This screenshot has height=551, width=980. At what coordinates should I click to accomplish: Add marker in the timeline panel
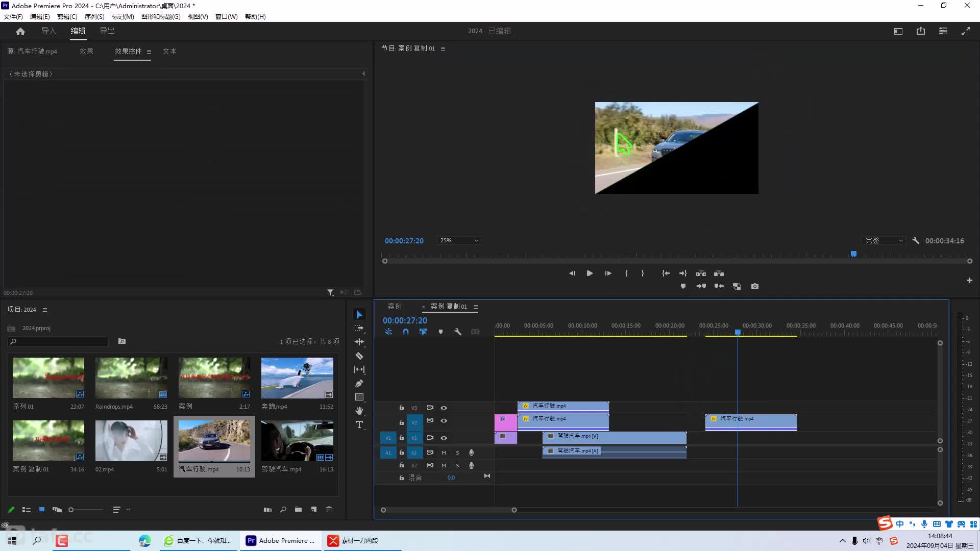click(440, 332)
